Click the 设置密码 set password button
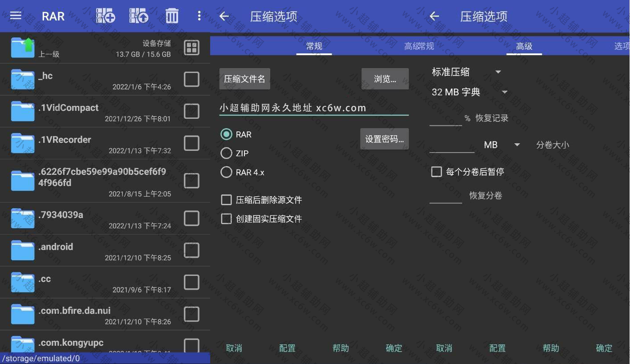 coord(384,138)
